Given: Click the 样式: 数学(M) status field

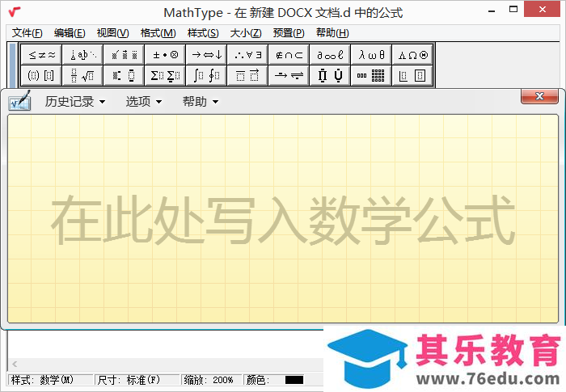Looking at the screenshot, I should [50, 380].
